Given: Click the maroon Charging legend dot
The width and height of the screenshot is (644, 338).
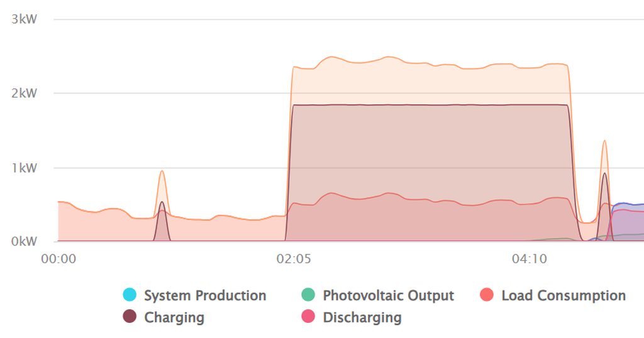Looking at the screenshot, I should coord(130,317).
